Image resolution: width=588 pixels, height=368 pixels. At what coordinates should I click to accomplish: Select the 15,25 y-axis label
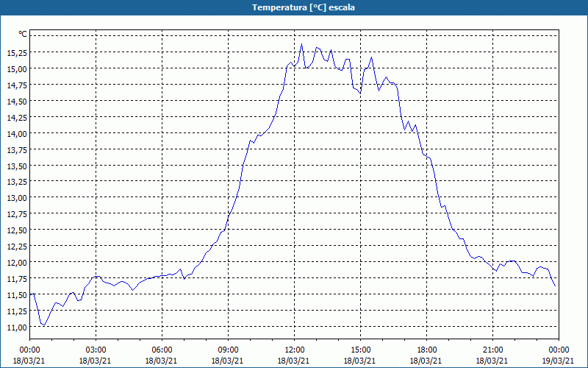click(x=17, y=53)
